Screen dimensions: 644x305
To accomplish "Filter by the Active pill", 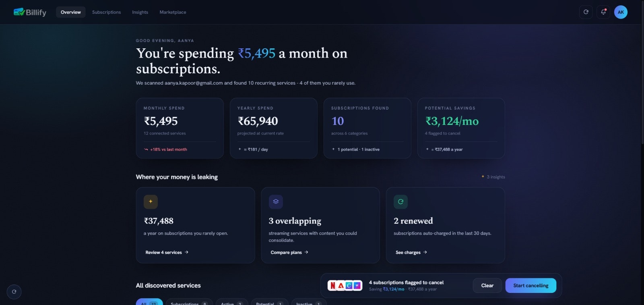I will pyautogui.click(x=232, y=302).
